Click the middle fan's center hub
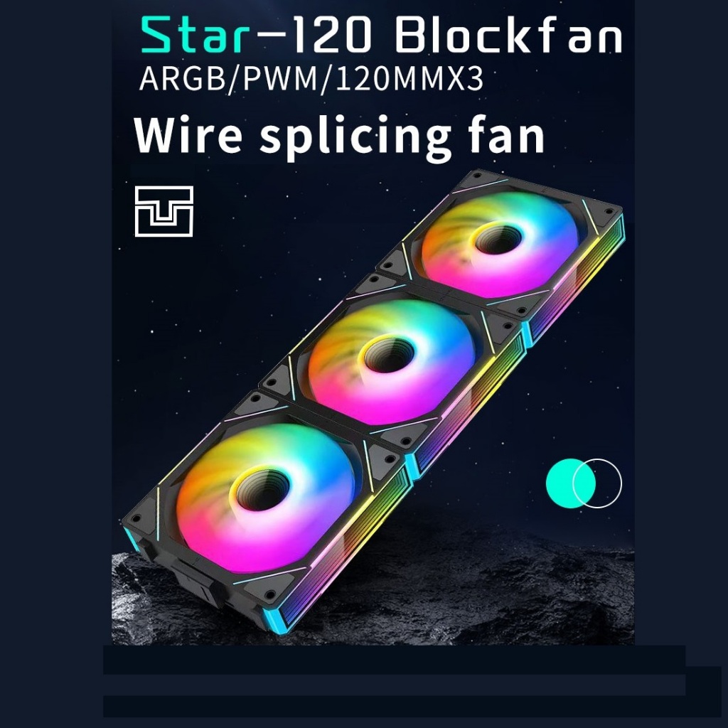728x728 pixels. [389, 355]
